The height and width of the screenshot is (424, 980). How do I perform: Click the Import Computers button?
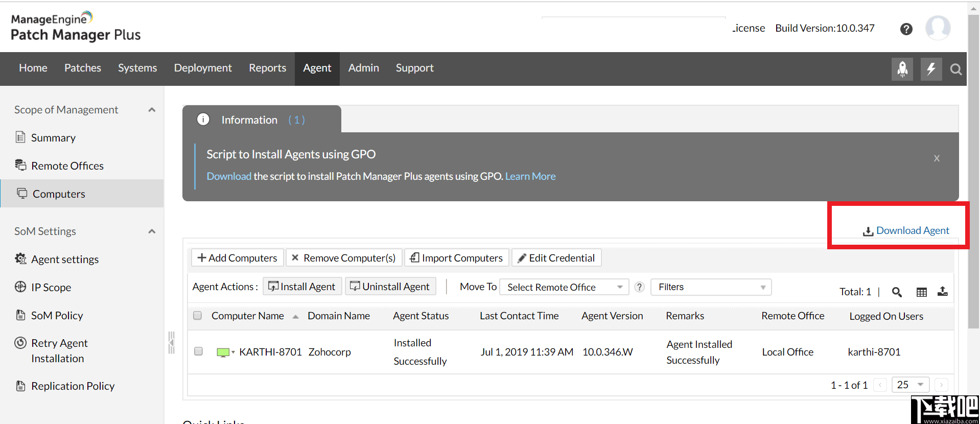(x=457, y=257)
